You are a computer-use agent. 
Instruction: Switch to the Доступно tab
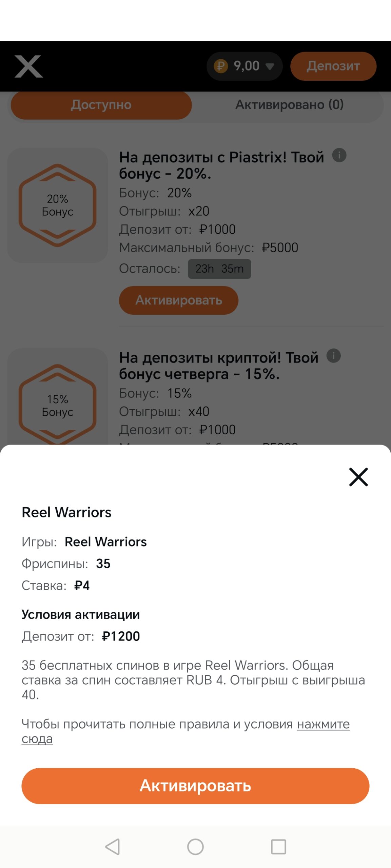(x=101, y=105)
